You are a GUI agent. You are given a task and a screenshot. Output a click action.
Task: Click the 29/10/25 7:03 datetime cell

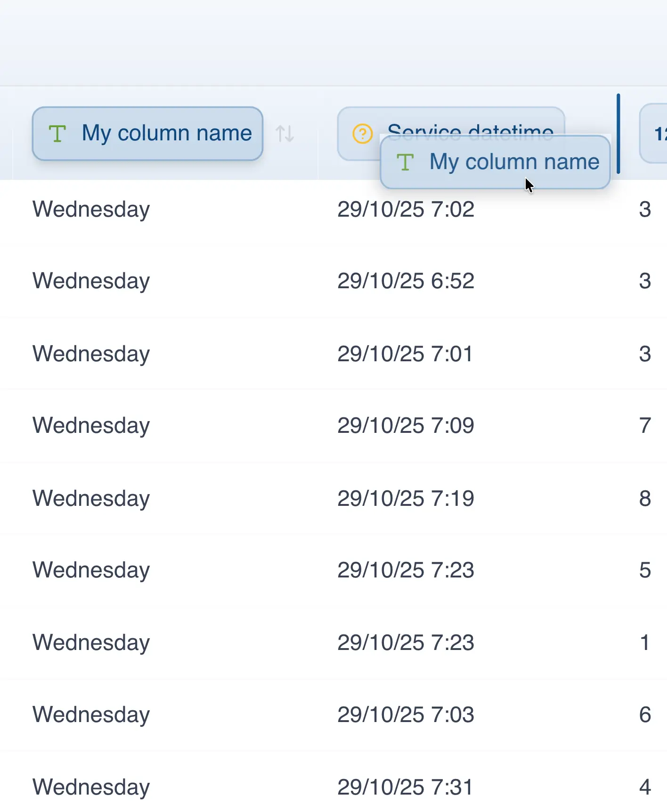point(406,715)
